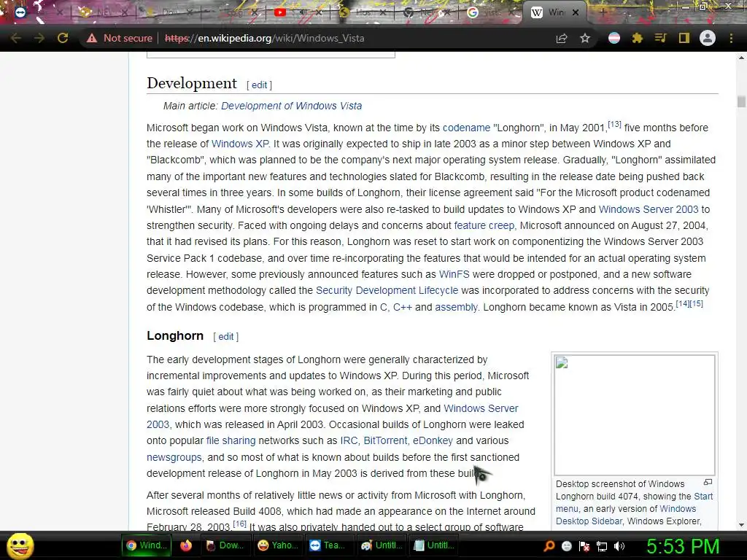Open the Action Center flag tray icon
Image resolution: width=747 pixels, height=560 pixels.
coord(584,546)
